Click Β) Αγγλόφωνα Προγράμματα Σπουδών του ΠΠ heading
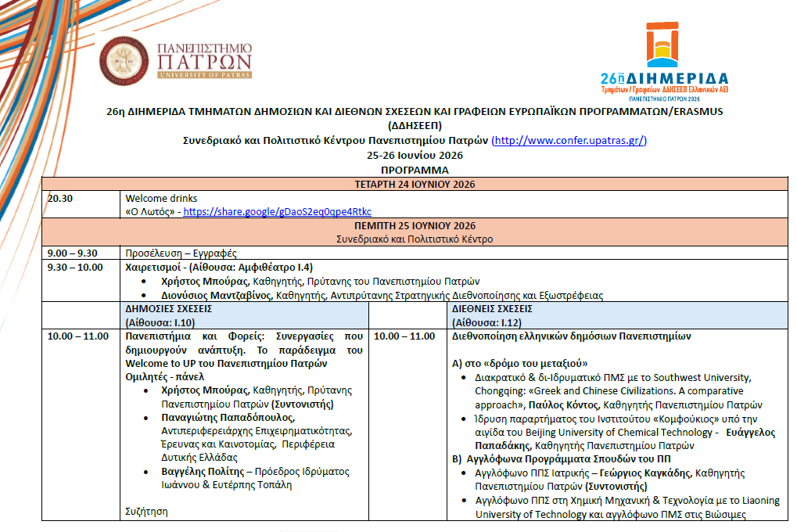 point(561,458)
